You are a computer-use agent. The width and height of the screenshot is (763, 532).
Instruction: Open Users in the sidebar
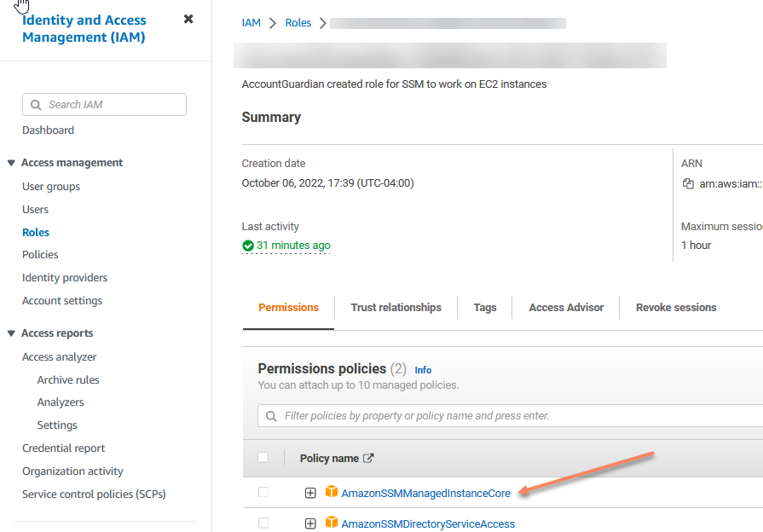tap(36, 209)
